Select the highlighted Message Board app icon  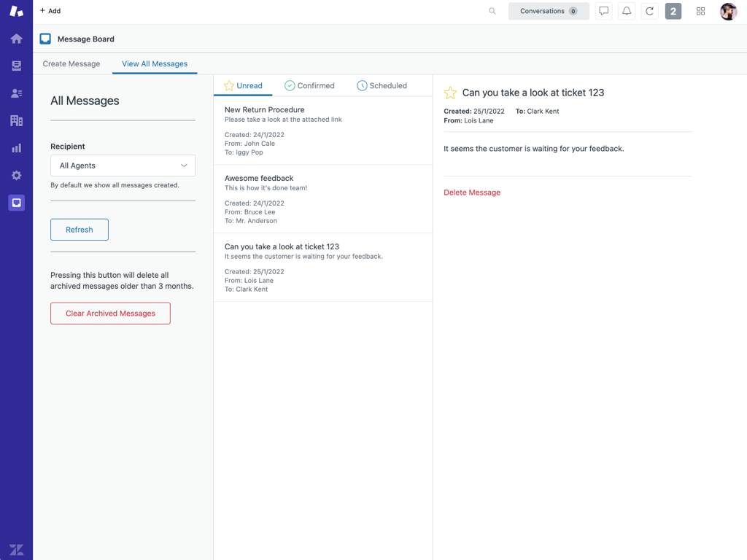16,202
